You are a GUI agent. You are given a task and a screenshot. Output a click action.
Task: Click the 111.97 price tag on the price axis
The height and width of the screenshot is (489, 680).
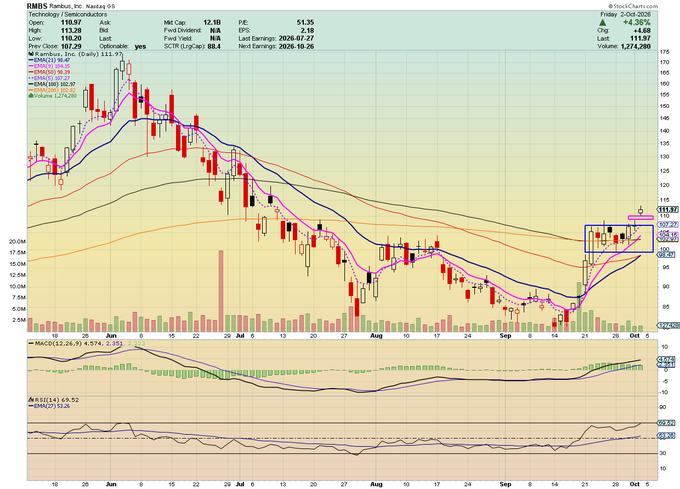pos(668,210)
